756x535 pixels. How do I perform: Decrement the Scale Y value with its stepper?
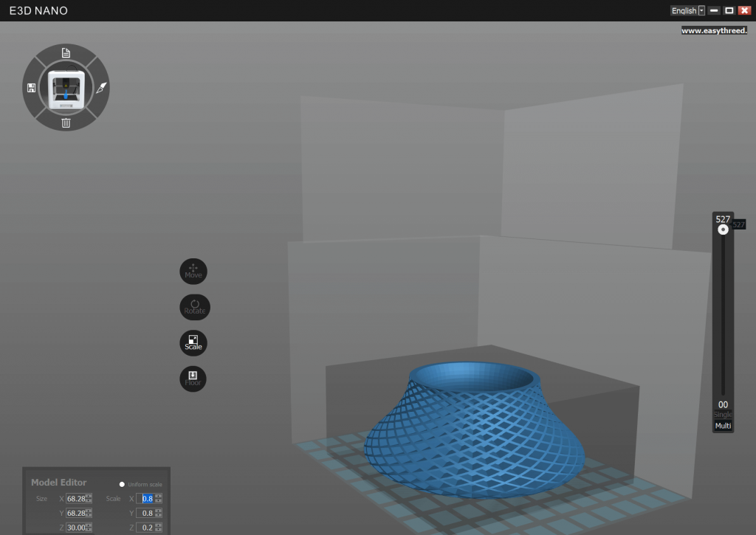pos(158,515)
